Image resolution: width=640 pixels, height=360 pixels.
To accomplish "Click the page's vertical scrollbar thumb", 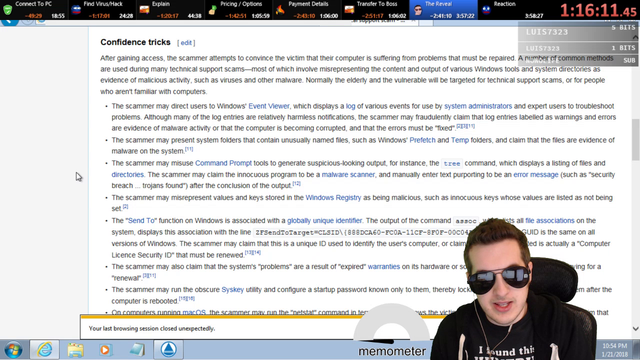I will (635, 140).
